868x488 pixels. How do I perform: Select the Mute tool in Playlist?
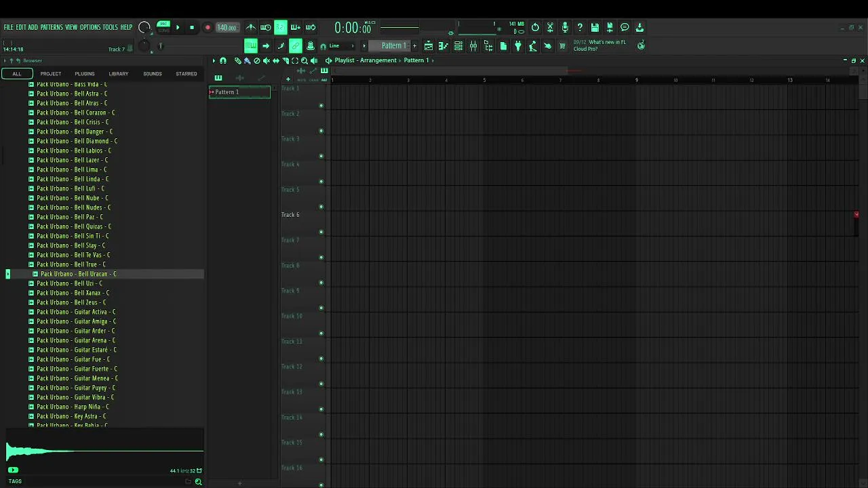266,60
